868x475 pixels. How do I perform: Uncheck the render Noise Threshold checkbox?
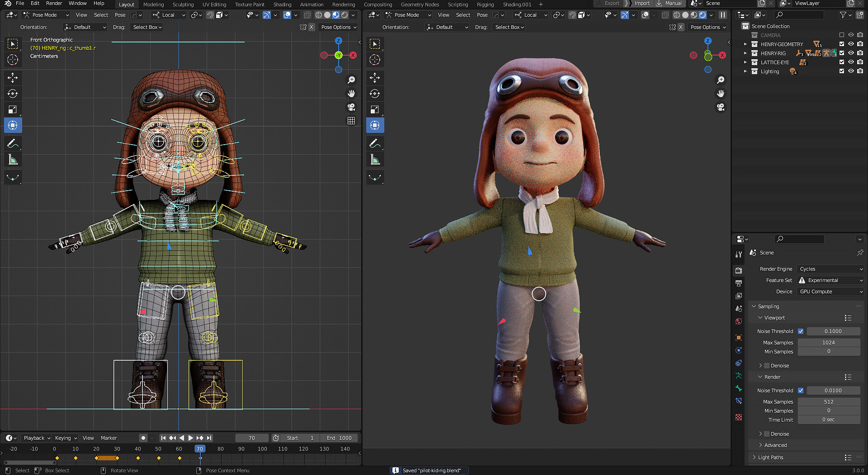(x=801, y=390)
